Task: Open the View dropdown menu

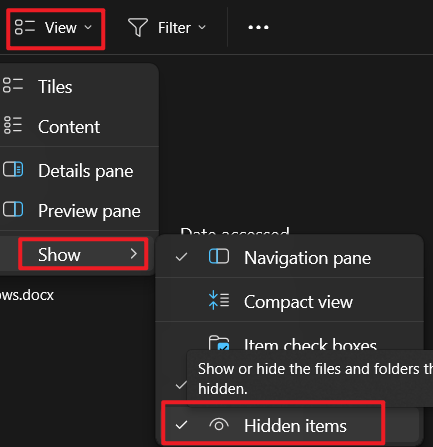Action: [55, 28]
